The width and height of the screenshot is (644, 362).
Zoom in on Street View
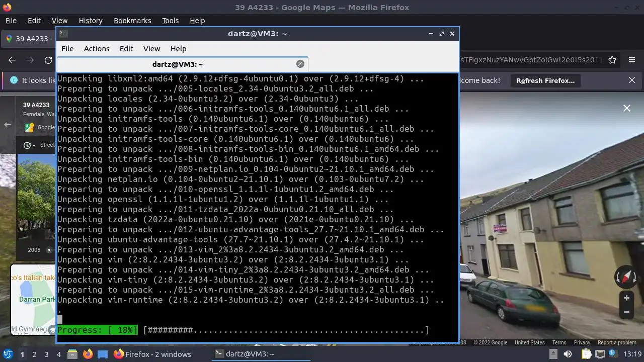[x=626, y=298]
